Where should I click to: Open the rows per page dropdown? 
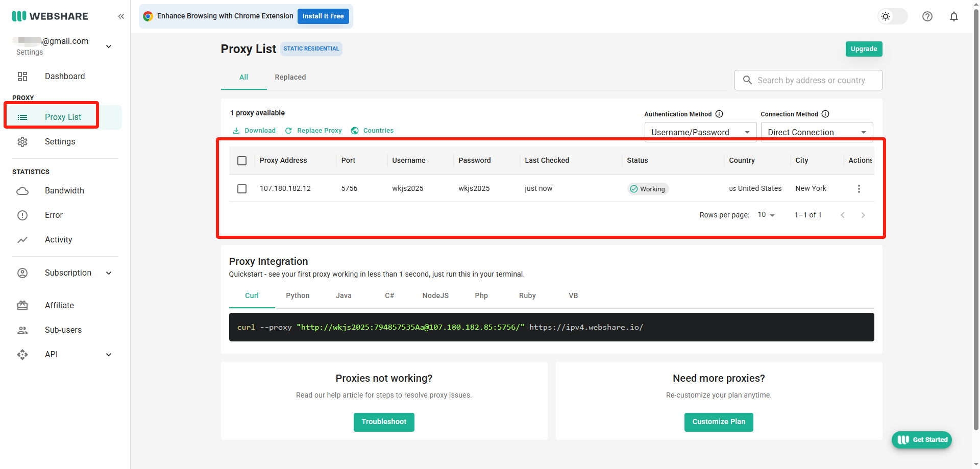click(766, 215)
